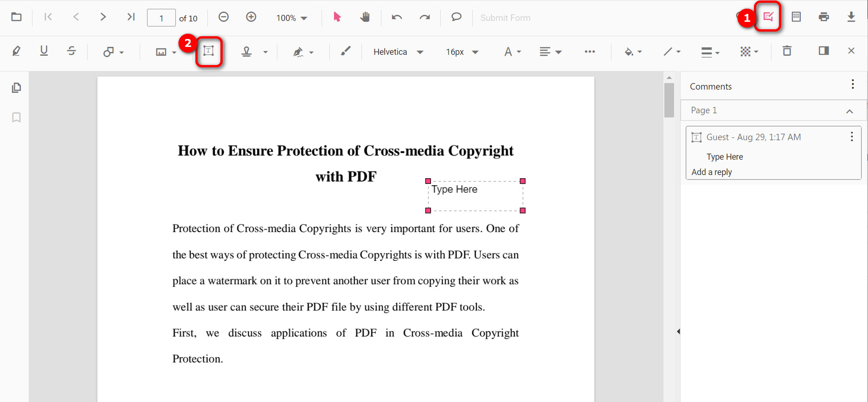Toggle the comment panel icon in toolbar
This screenshot has width=868, height=402.
point(823,51)
